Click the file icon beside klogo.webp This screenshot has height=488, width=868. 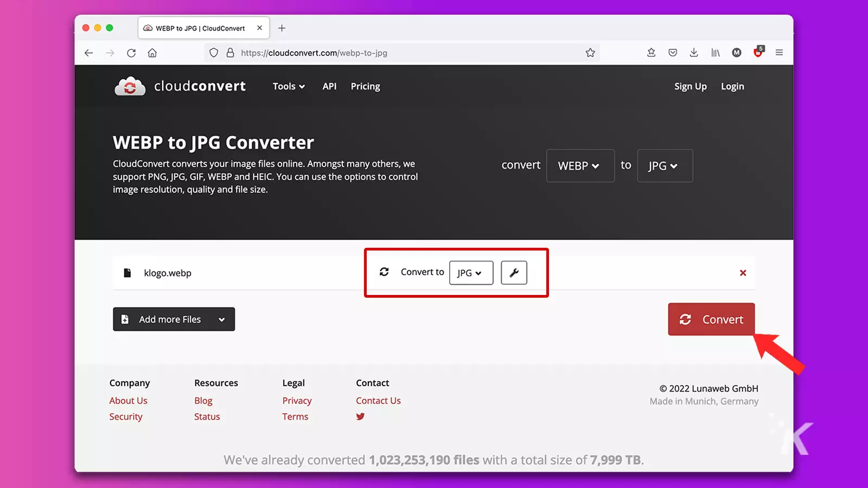click(x=127, y=273)
